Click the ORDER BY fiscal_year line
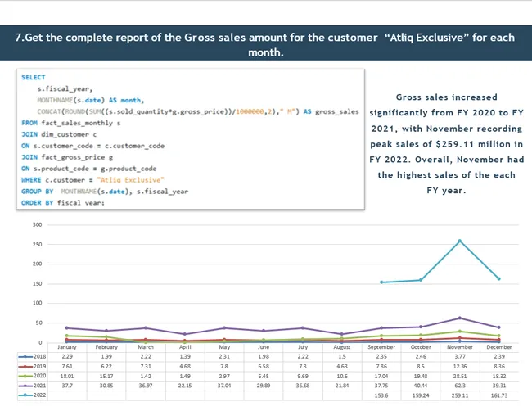 (x=63, y=202)
